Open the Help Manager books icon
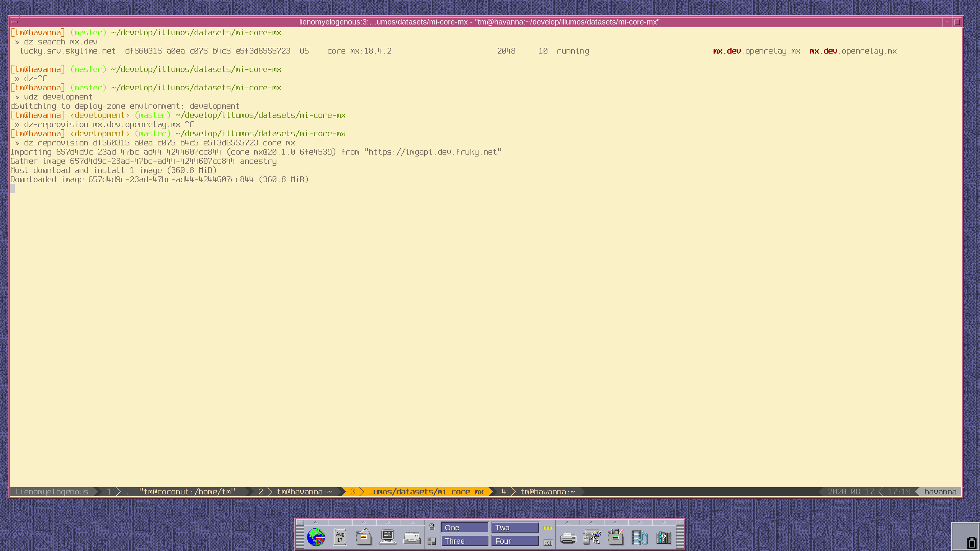980x551 pixels. [664, 537]
